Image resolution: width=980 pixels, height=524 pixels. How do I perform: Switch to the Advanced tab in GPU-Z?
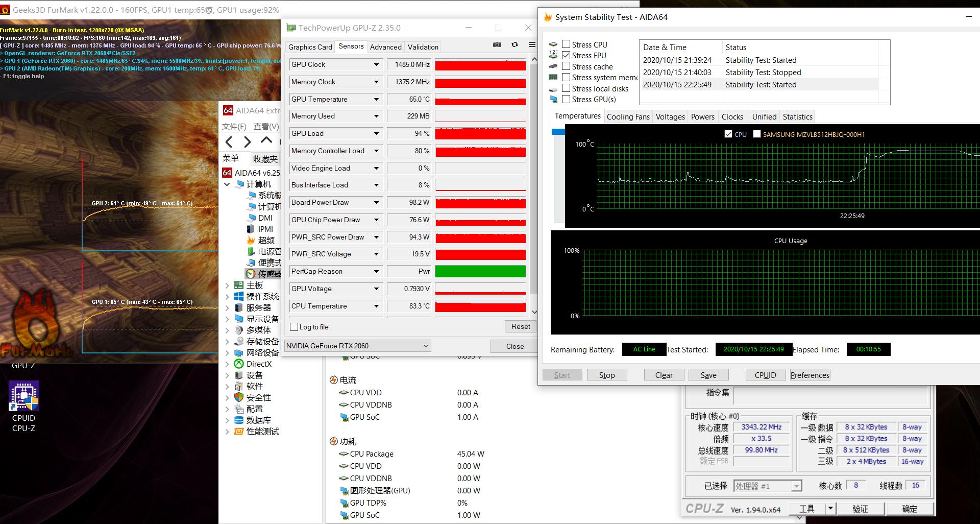click(x=385, y=47)
